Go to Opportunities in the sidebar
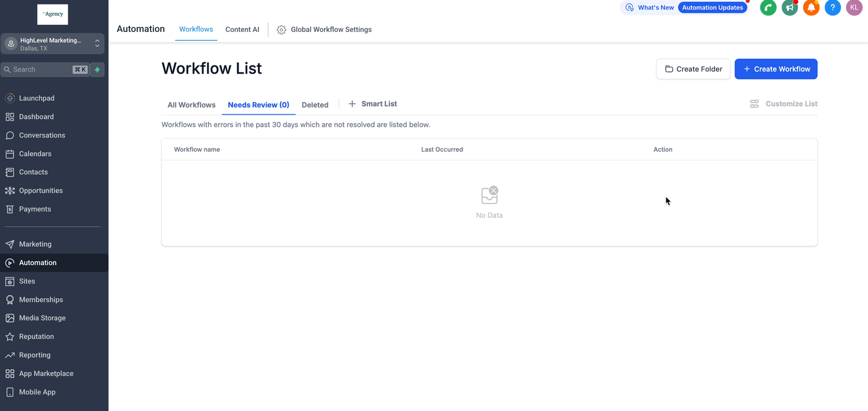The image size is (868, 411). (40, 190)
